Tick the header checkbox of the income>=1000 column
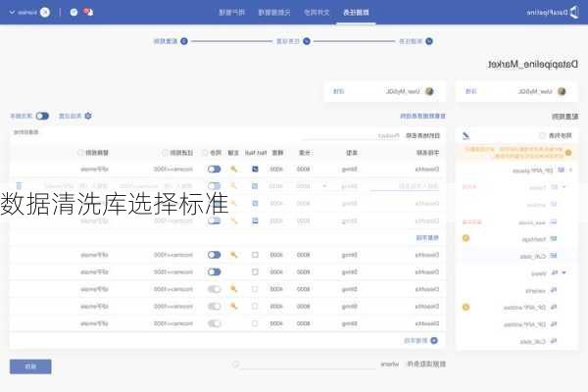This screenshot has height=392, width=588. (165, 153)
